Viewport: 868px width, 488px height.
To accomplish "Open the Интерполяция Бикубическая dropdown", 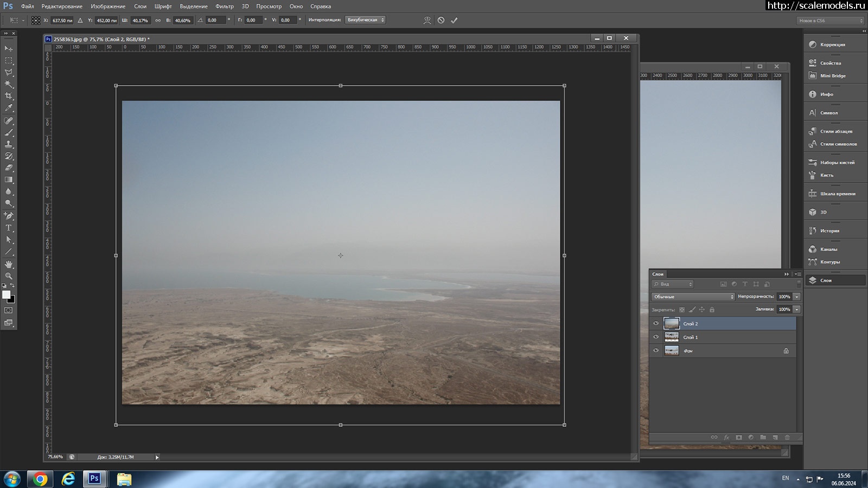I will [365, 20].
